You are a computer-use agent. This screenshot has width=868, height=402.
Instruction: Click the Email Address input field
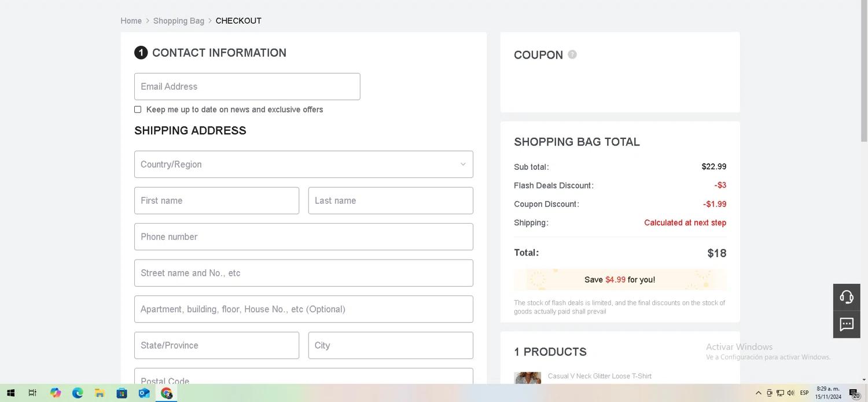[247, 86]
